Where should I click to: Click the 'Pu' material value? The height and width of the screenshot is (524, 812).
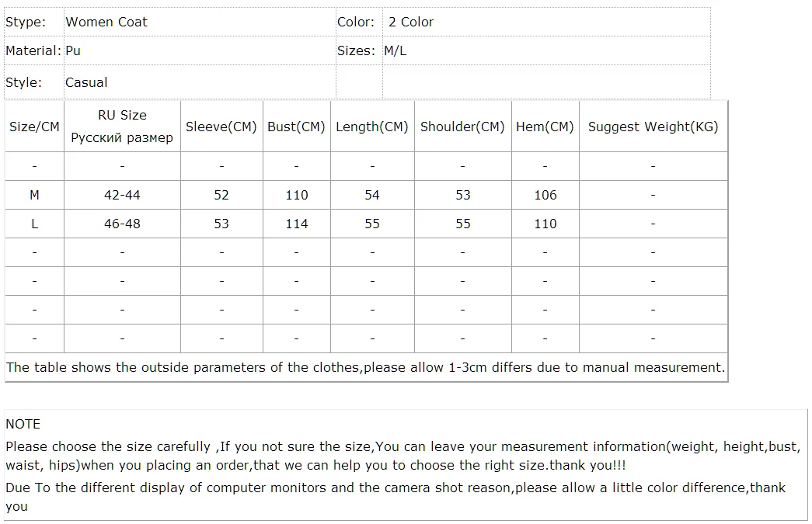click(73, 50)
